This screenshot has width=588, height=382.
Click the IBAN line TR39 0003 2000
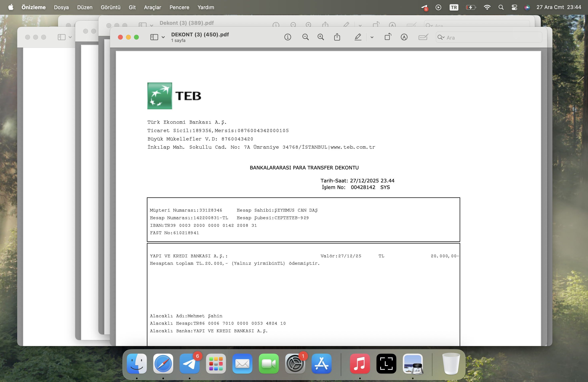[x=203, y=226]
